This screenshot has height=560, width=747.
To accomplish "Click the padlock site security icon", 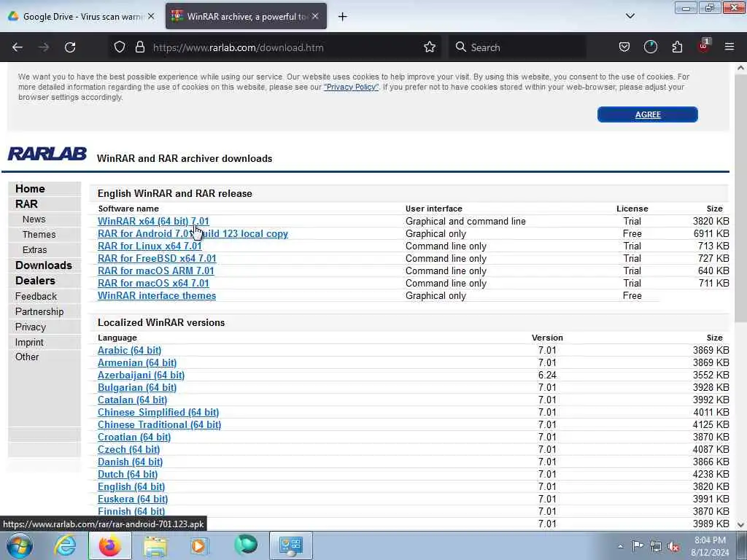I will [x=139, y=47].
